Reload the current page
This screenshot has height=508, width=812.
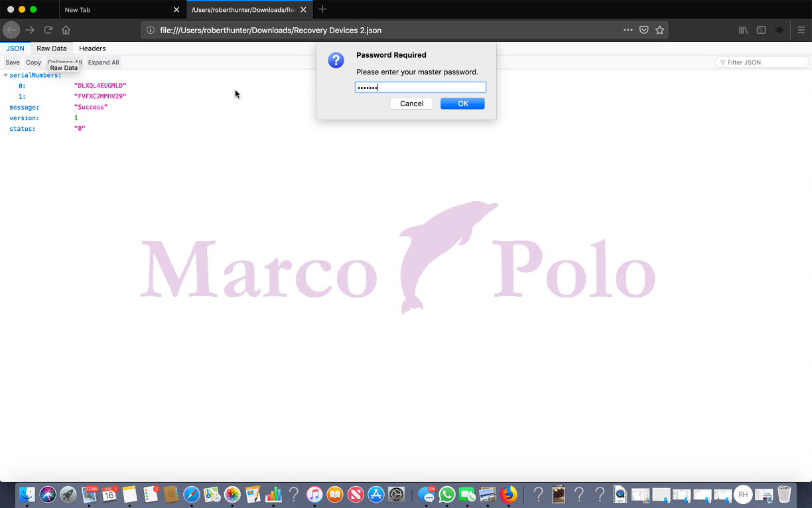tap(48, 30)
